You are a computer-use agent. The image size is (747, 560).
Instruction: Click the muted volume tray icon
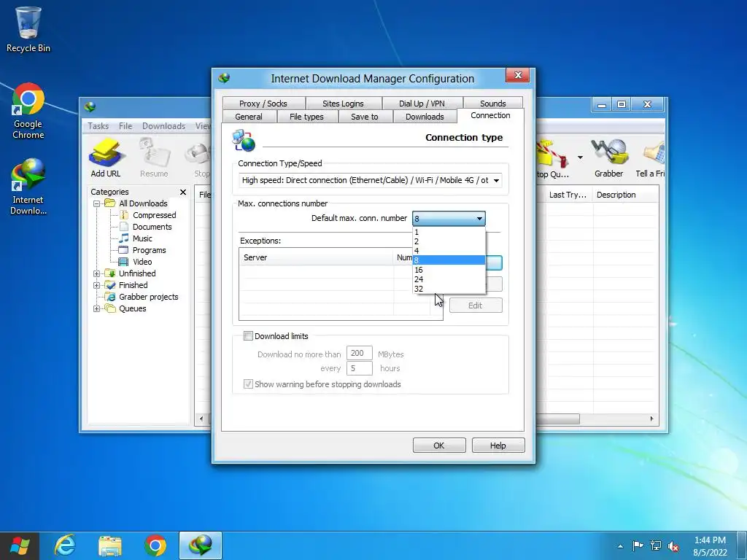point(673,546)
